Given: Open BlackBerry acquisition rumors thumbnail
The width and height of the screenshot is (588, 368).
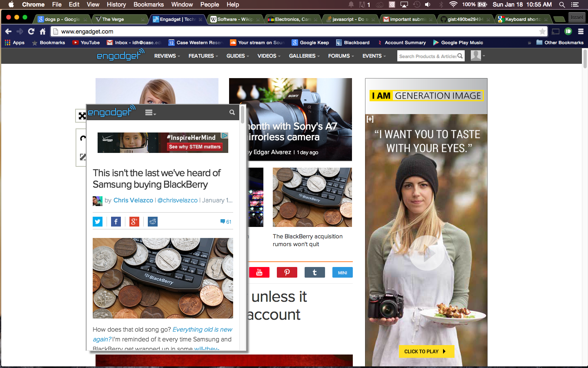Looking at the screenshot, I should 312,197.
